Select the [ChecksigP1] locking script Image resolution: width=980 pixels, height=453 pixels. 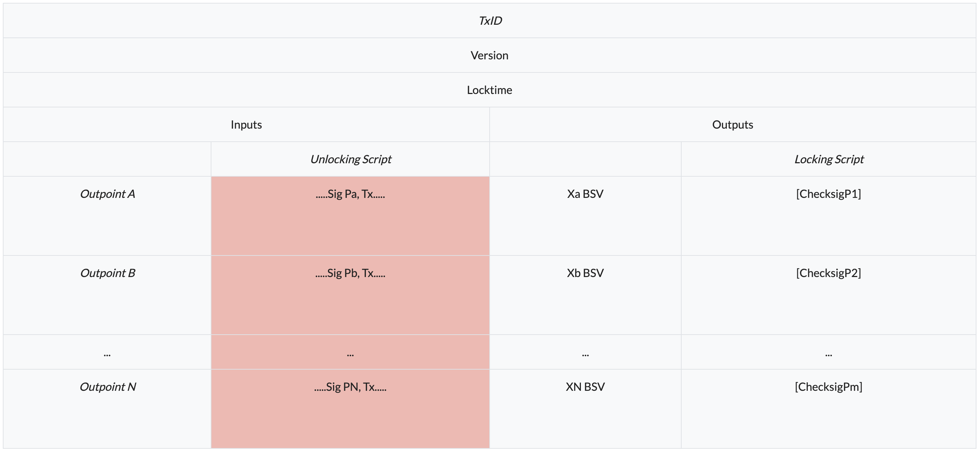tap(828, 194)
